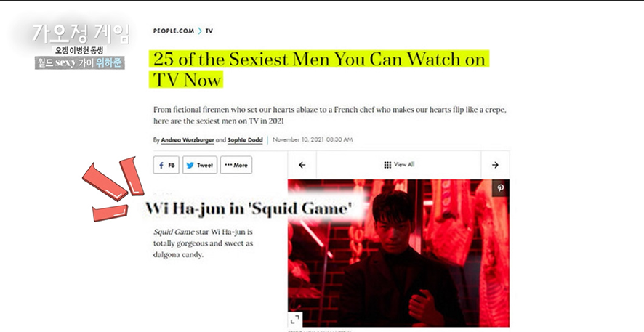Viewport: 644px width, 332px height.
Task: Click the Facebook FB share button
Action: (166, 165)
